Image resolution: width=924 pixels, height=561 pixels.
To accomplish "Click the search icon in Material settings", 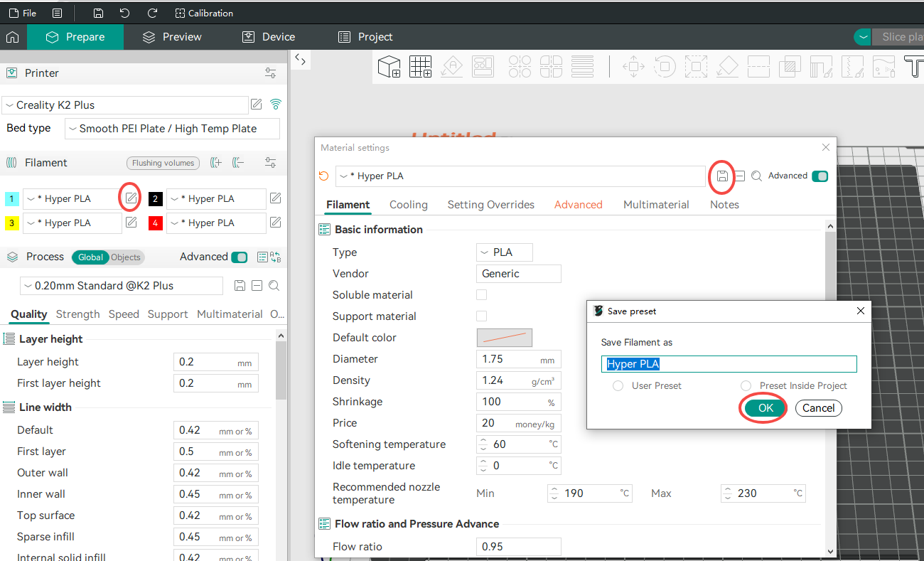I will (x=756, y=176).
